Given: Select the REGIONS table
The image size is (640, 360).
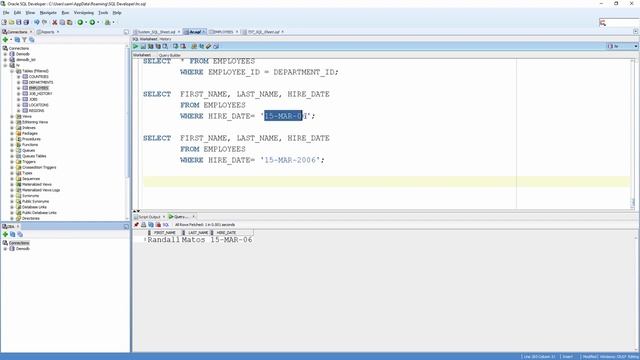Looking at the screenshot, I should tap(36, 111).
